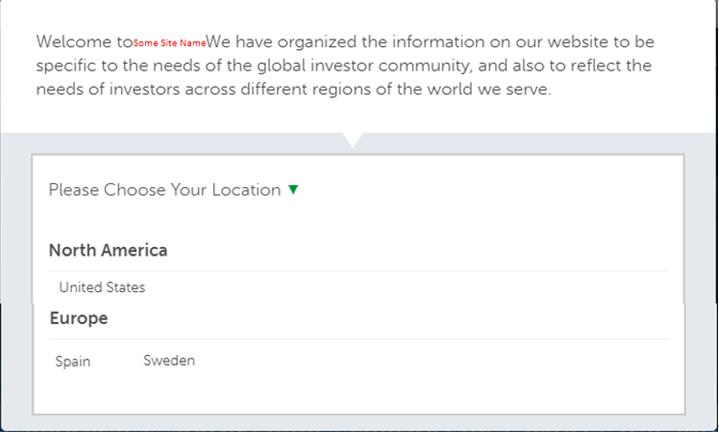The image size is (719, 432).
Task: Click the empty space right of Sweden
Action: click(x=436, y=360)
